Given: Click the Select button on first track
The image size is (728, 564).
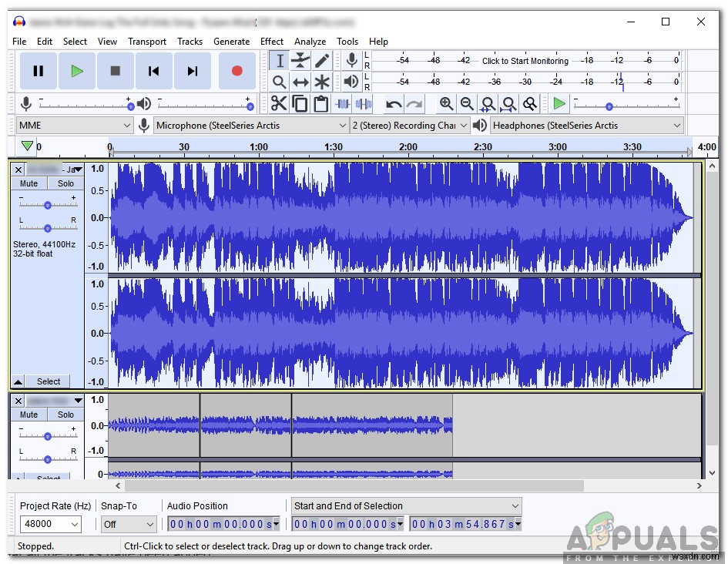Looking at the screenshot, I should tap(48, 381).
